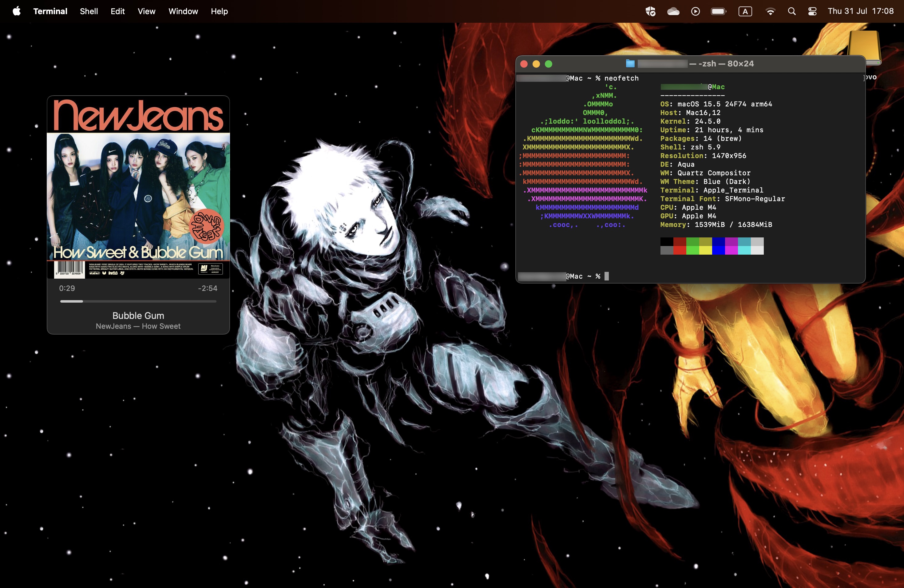904x588 pixels.
Task: Open the Now Playing menu bar icon
Action: [x=695, y=11]
